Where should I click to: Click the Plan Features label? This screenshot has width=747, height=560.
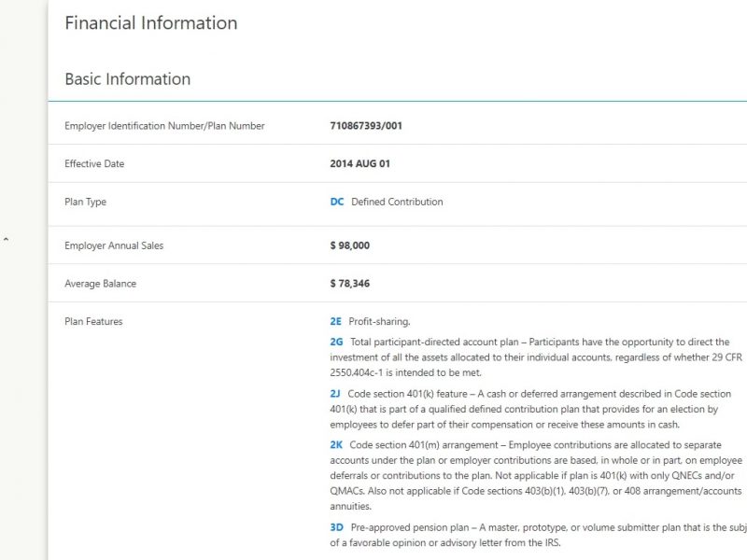tap(93, 322)
